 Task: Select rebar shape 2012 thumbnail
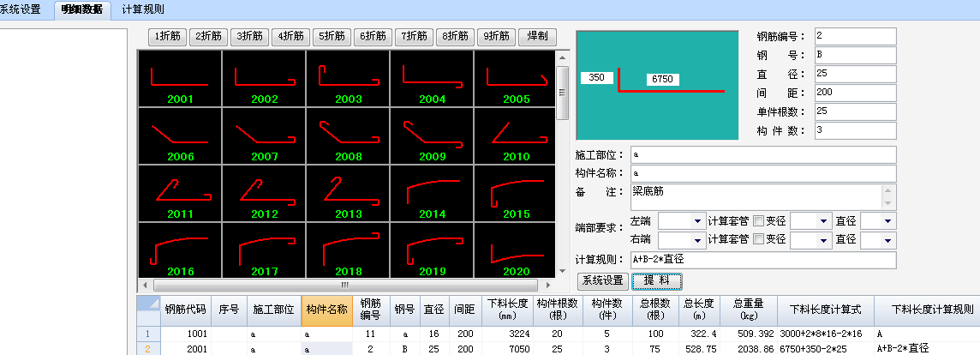[265, 193]
